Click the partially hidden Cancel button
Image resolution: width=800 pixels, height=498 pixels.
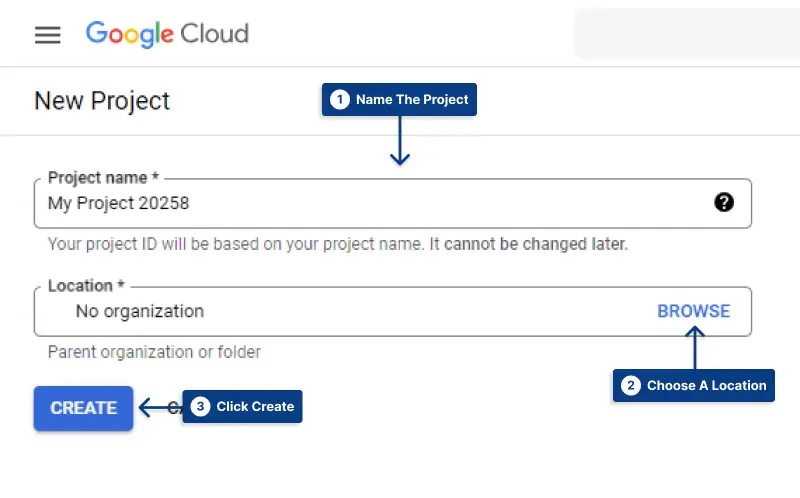pos(175,407)
